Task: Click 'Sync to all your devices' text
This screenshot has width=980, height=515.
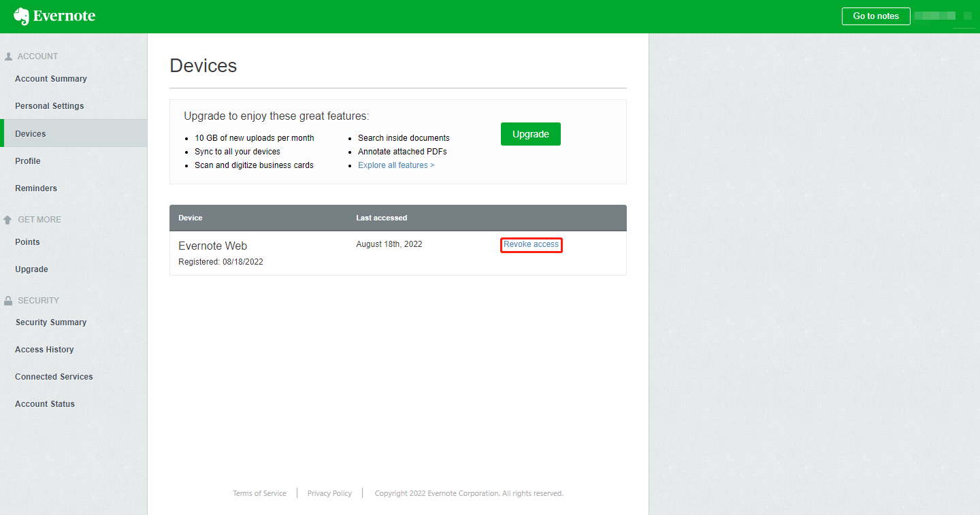Action: (x=238, y=152)
